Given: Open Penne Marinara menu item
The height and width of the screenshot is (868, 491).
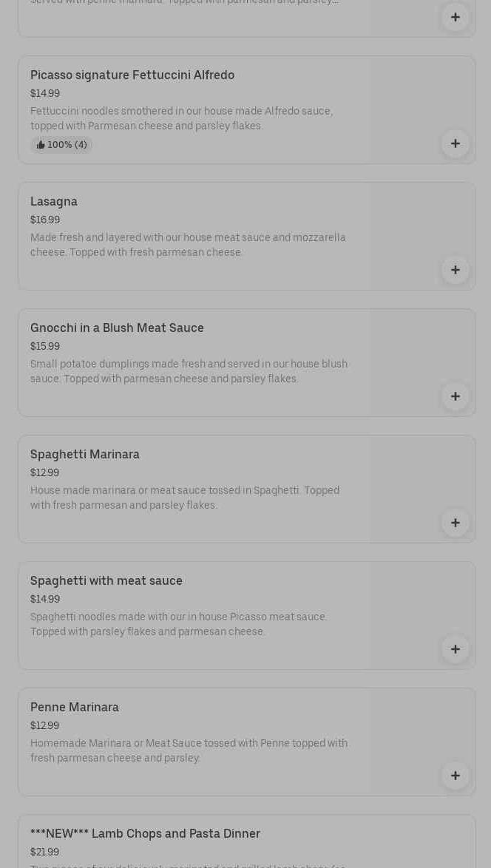Looking at the screenshot, I should [75, 708].
